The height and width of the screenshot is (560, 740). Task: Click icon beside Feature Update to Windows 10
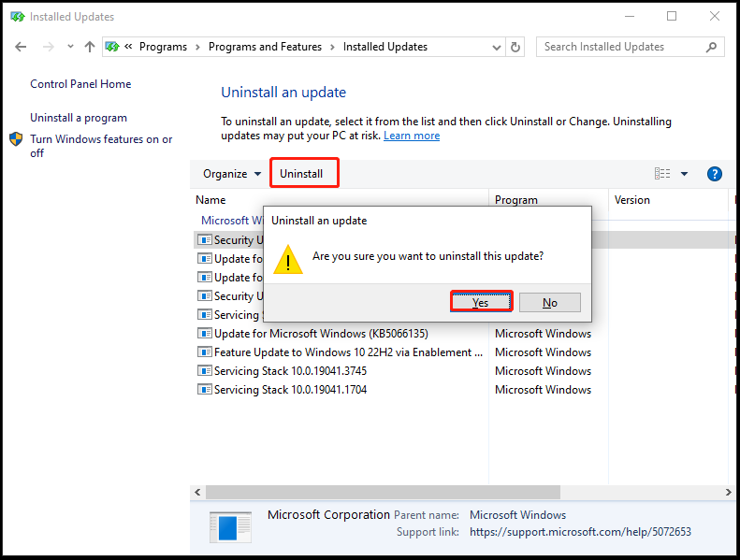[204, 352]
